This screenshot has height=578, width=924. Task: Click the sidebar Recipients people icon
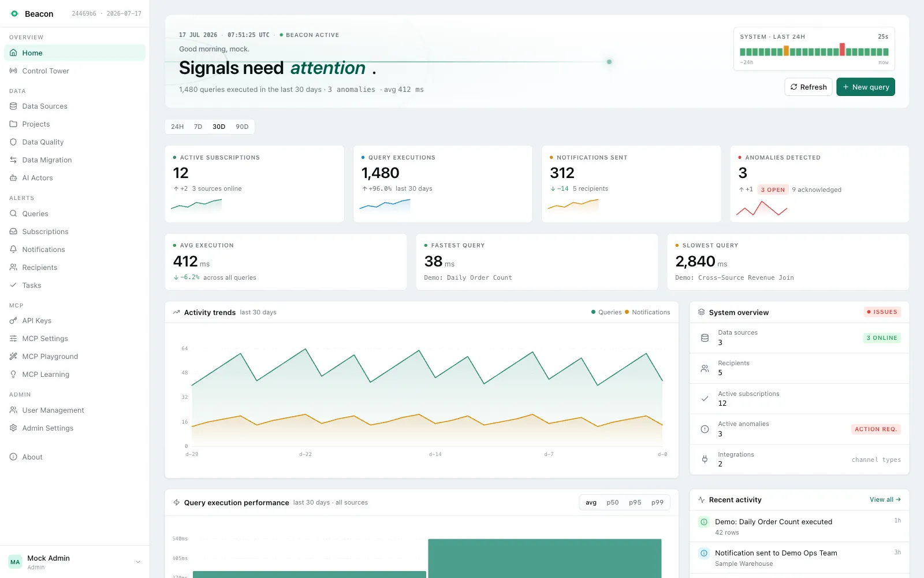tap(13, 267)
